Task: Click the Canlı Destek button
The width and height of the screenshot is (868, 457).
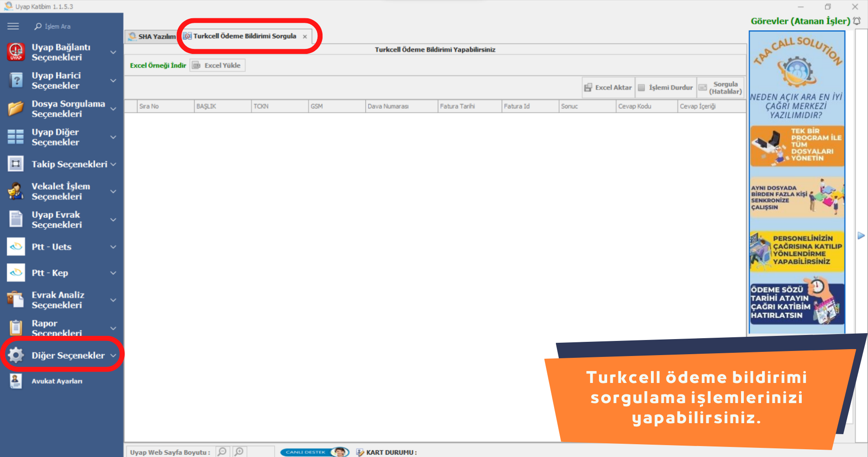Action: click(x=314, y=452)
